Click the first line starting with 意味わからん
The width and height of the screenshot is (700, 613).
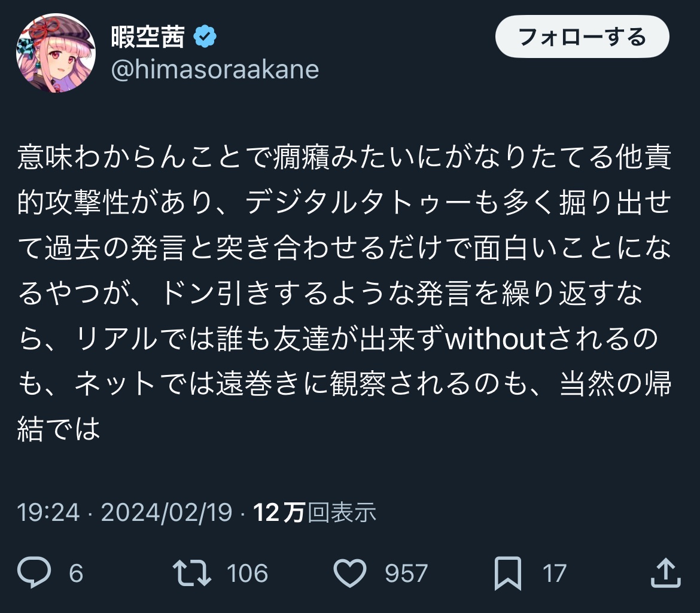pos(345,157)
